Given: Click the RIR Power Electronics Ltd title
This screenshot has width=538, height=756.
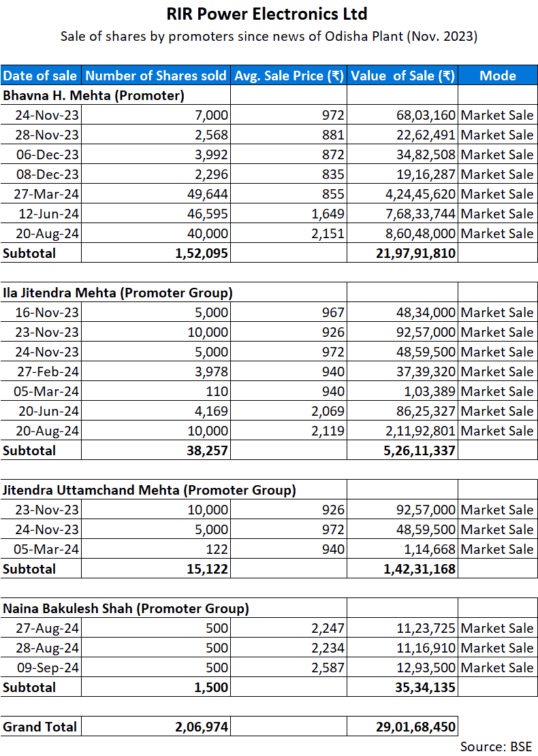Looking at the screenshot, I should [x=268, y=14].
